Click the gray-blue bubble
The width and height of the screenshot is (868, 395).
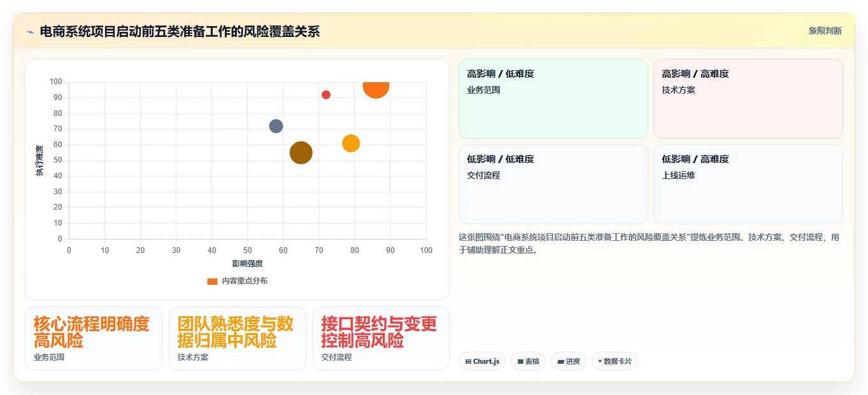(x=276, y=126)
